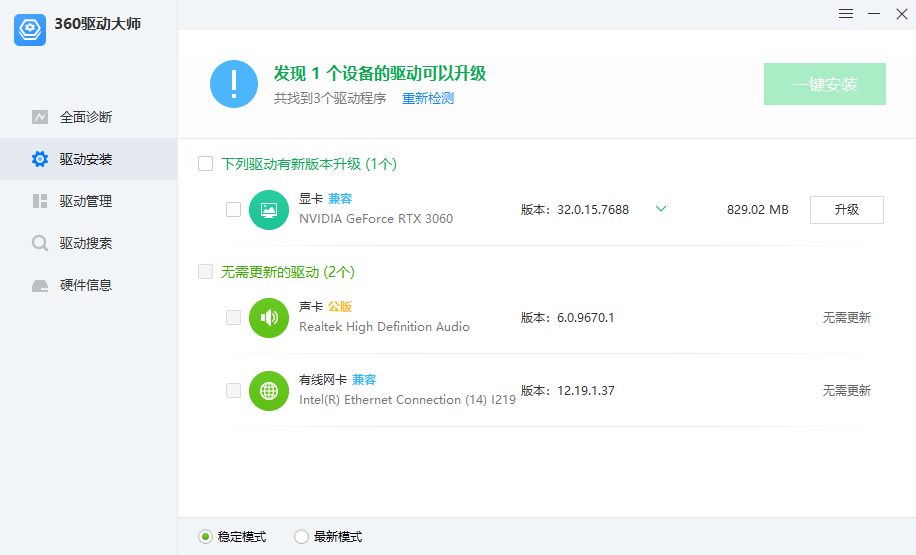This screenshot has width=916, height=555.
Task: Toggle the 下列驱动有新版本升级 select-all checkbox
Action: coord(206,164)
